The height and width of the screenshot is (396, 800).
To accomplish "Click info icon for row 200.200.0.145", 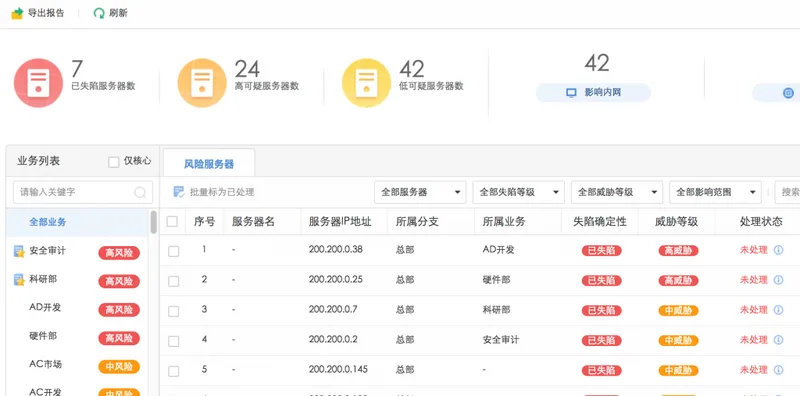I will pos(778,369).
